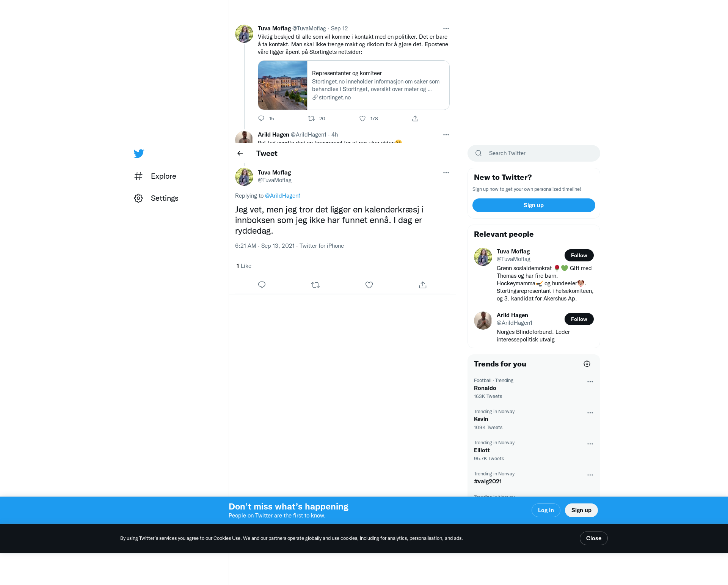Open more options for #valg2021 trend
The image size is (728, 585).
pyautogui.click(x=590, y=475)
